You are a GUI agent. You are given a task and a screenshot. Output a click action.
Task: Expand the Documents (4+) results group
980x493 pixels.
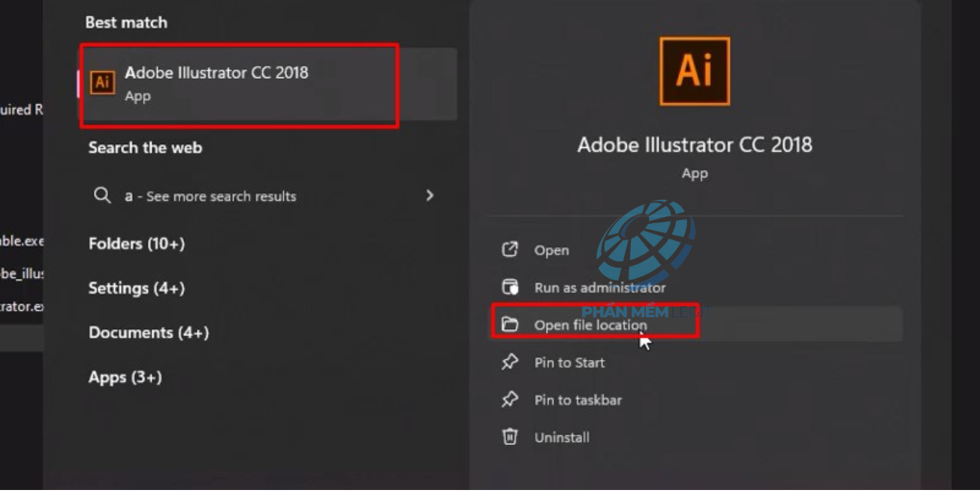click(x=149, y=332)
